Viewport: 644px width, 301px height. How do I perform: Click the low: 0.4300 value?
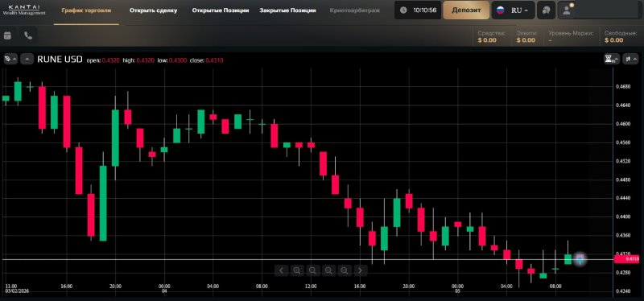click(x=172, y=60)
